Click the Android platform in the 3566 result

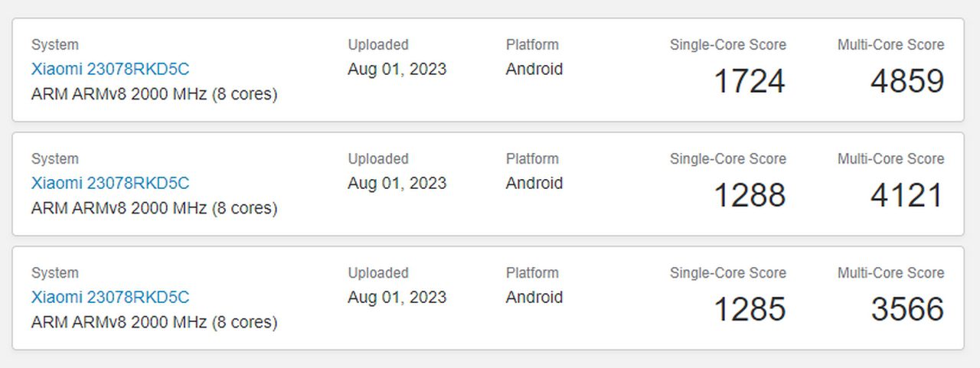click(x=534, y=297)
